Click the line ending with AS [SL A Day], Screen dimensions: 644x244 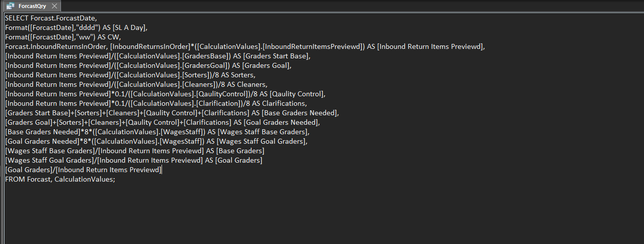pyautogui.click(x=76, y=27)
